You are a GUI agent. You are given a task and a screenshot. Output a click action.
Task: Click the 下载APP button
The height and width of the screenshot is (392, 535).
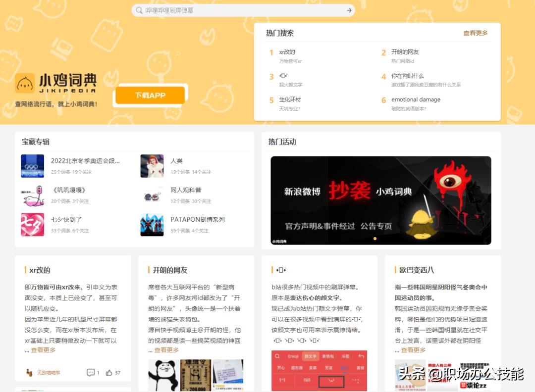[150, 95]
